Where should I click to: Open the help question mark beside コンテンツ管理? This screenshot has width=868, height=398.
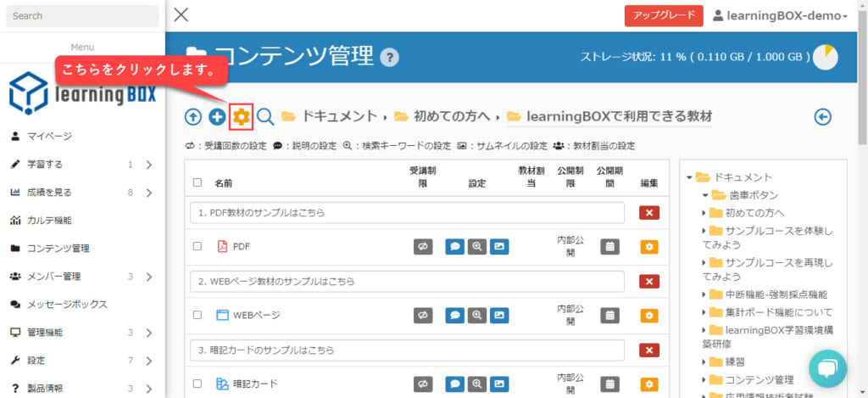[x=389, y=58]
